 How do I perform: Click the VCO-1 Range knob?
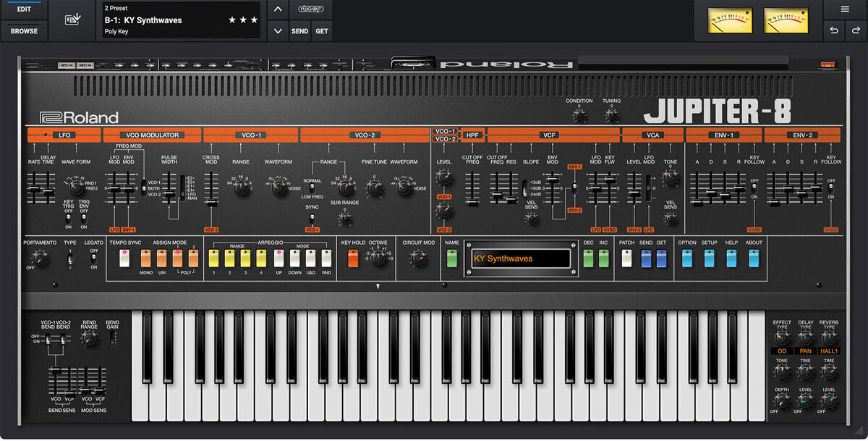pos(240,189)
